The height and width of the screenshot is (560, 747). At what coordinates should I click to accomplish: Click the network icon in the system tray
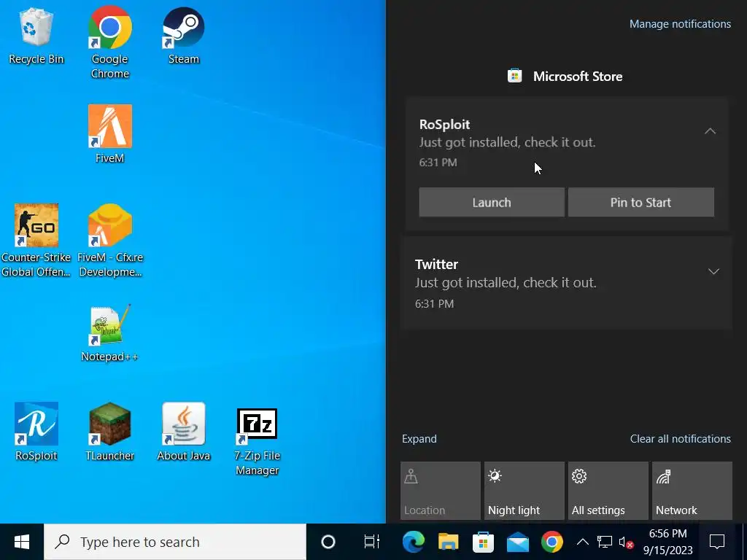point(605,542)
